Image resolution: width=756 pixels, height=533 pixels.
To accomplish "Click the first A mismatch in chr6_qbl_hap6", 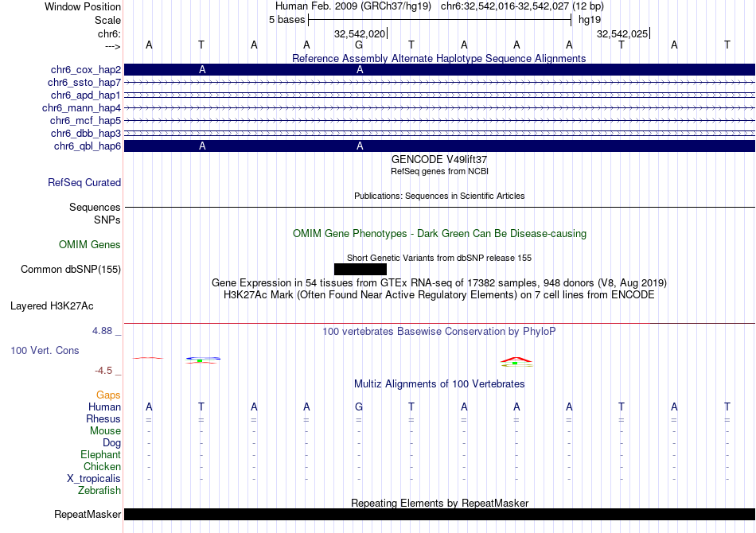I will pos(202,146).
